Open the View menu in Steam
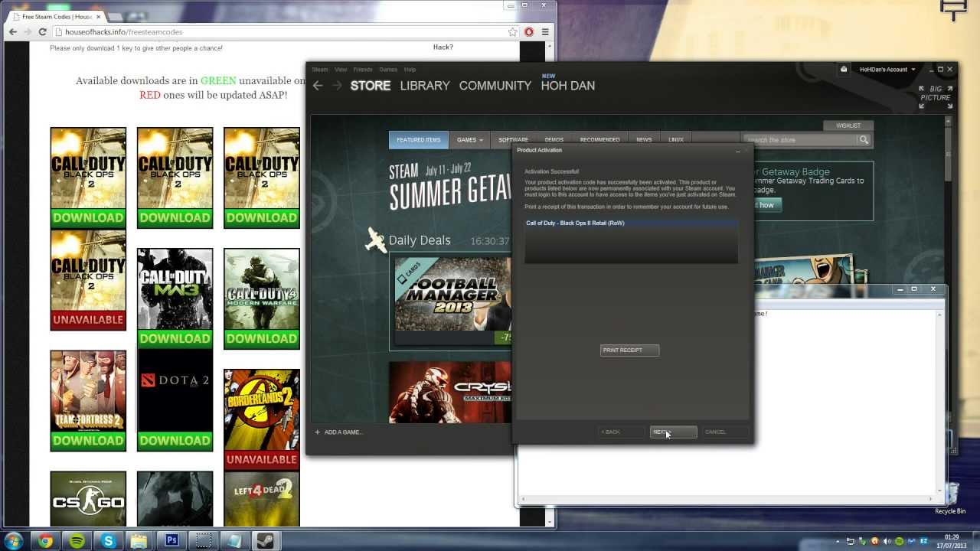This screenshot has width=980, height=551. pyautogui.click(x=341, y=70)
